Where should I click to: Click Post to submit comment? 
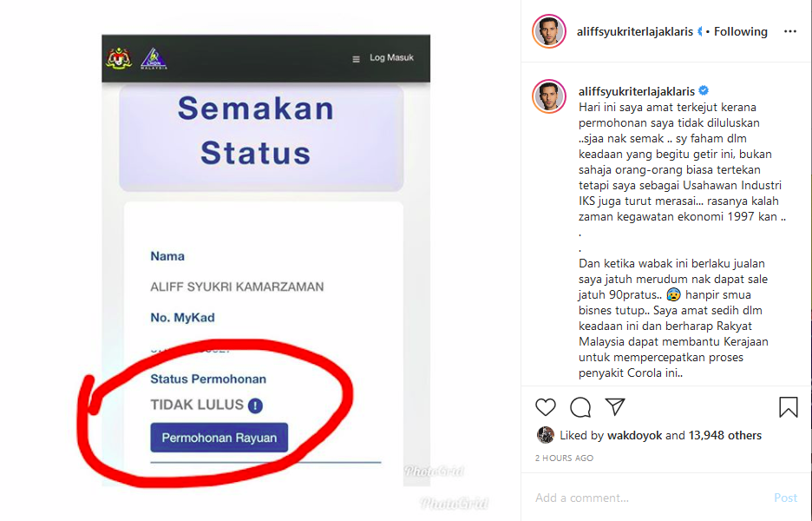tap(785, 498)
